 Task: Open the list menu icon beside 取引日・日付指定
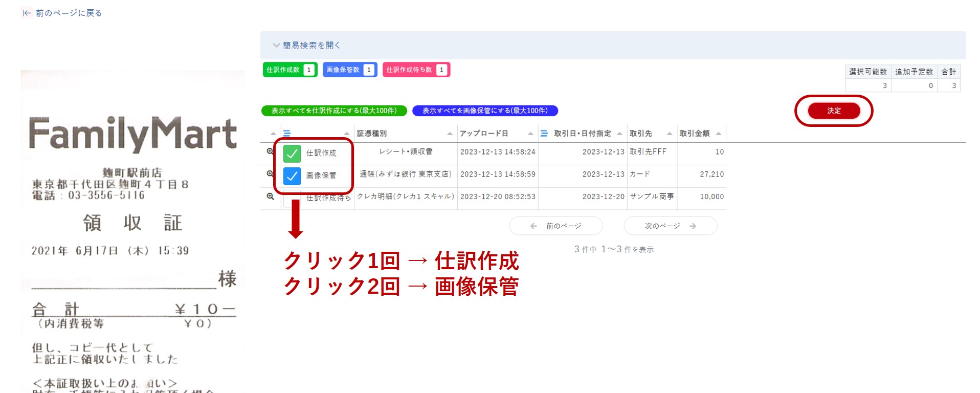point(544,134)
